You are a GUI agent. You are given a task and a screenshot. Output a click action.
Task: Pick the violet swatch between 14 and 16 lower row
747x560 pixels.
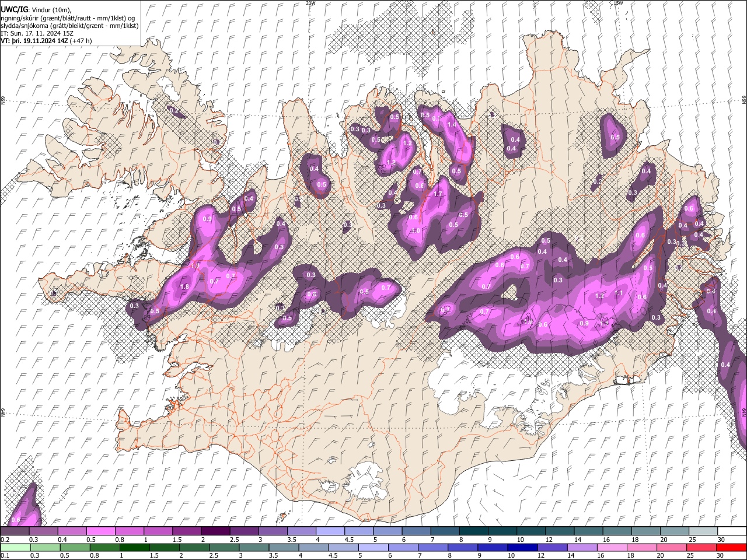(x=582, y=547)
